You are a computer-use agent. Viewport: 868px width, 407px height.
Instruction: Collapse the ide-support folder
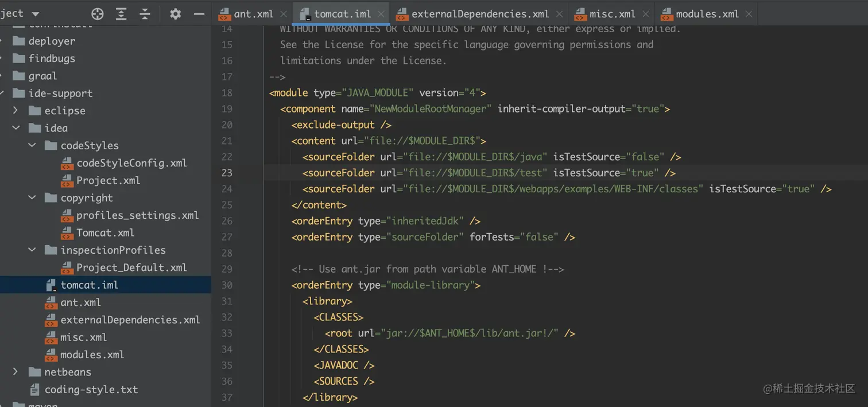pyautogui.click(x=2, y=93)
